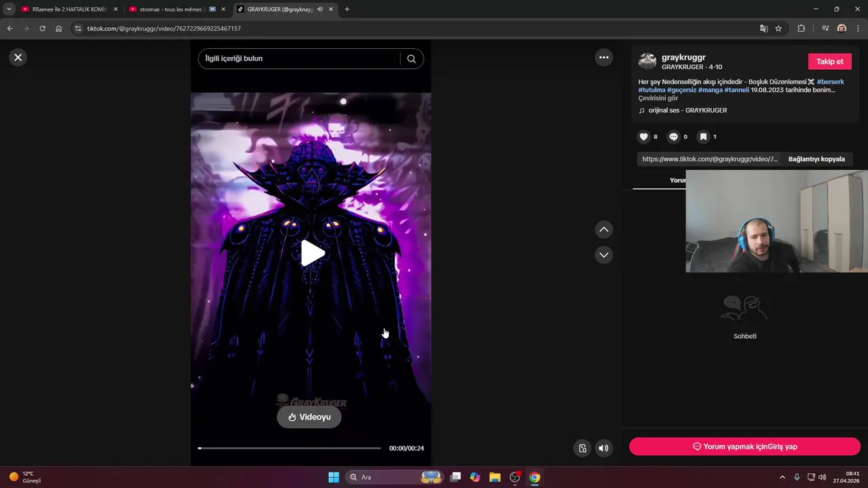Screen dimensions: 868x488
Task: Expand the system tray hidden icons chevron
Action: 782,477
